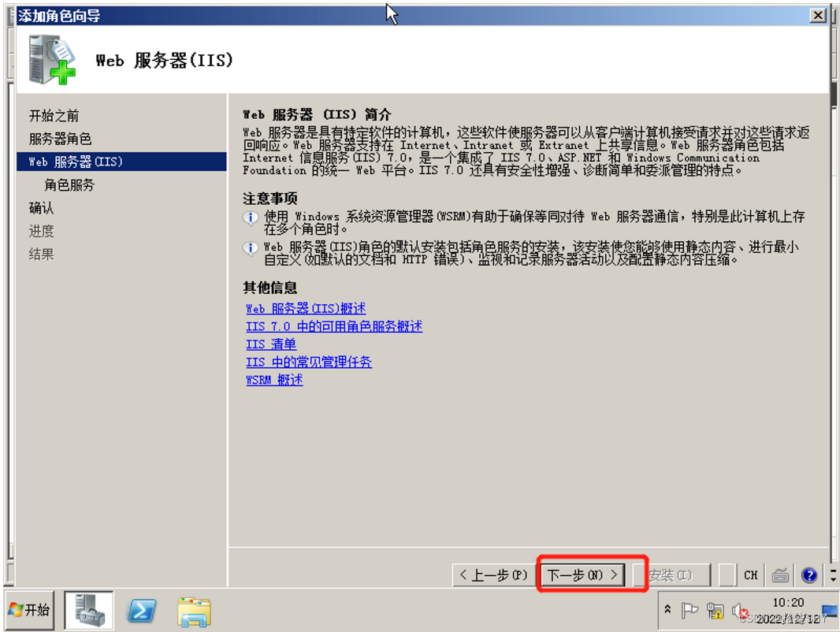Click the CH input language indicator

[750, 575]
